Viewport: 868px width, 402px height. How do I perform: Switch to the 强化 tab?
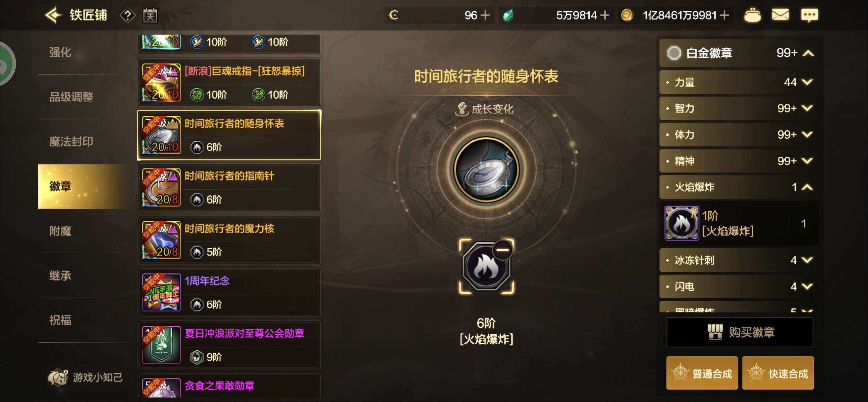tap(60, 52)
